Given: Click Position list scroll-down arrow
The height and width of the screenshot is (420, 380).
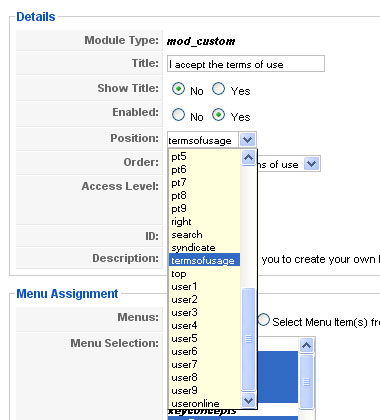Looking at the screenshot, I should pyautogui.click(x=248, y=400).
